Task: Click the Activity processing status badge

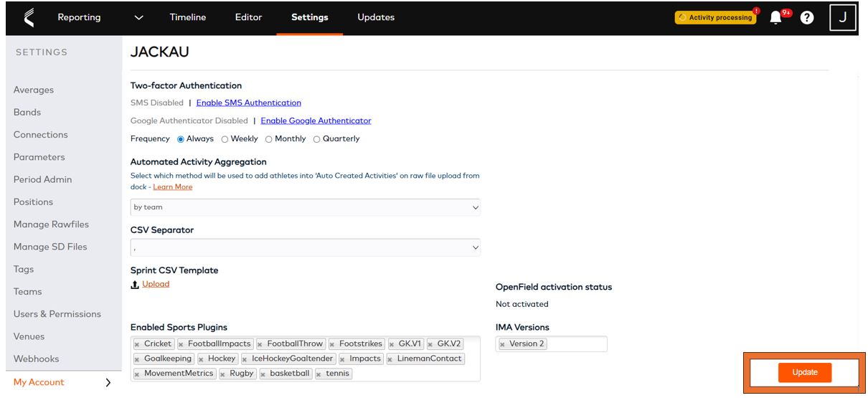Action: 715,18
